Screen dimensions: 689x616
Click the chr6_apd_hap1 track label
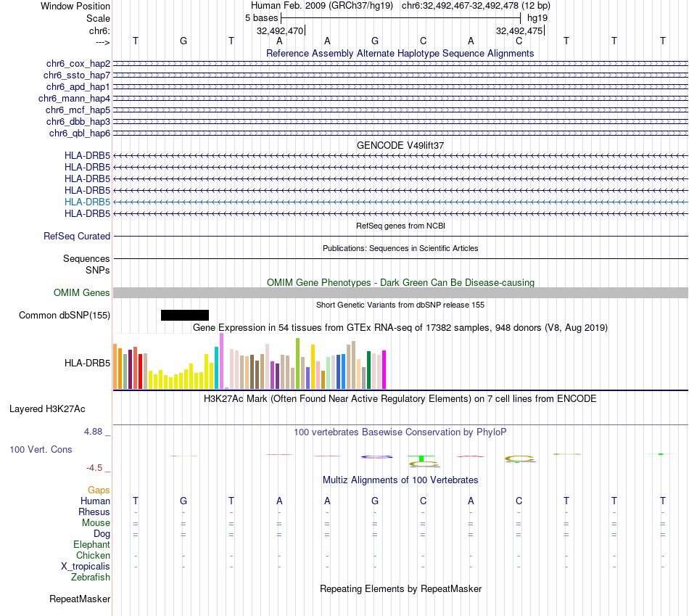coord(78,86)
